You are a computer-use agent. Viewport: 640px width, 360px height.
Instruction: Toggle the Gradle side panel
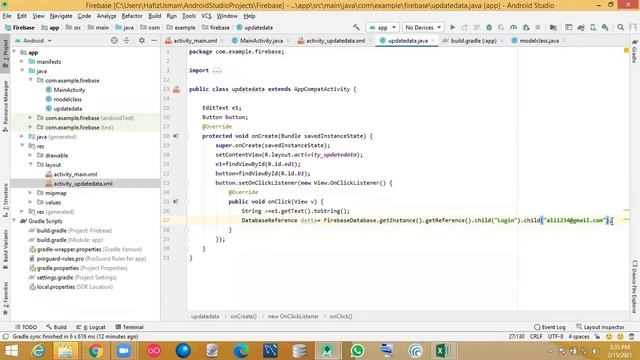pos(634,52)
